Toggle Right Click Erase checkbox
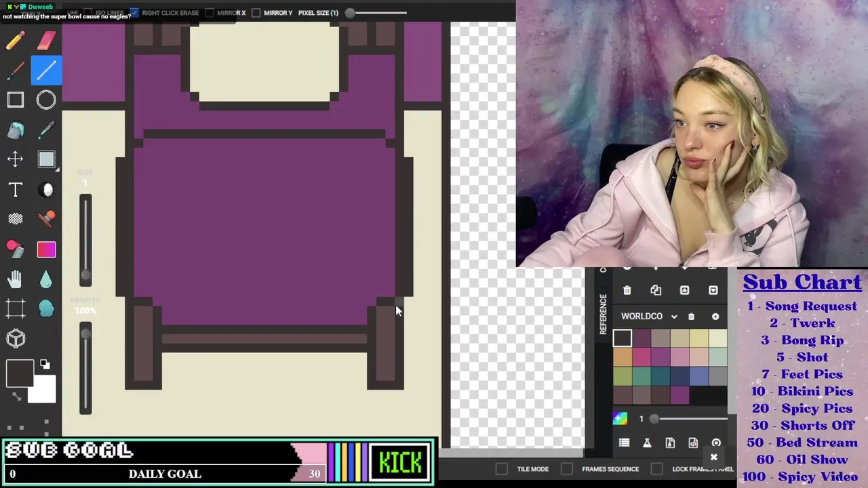This screenshot has width=868, height=488. [x=134, y=13]
